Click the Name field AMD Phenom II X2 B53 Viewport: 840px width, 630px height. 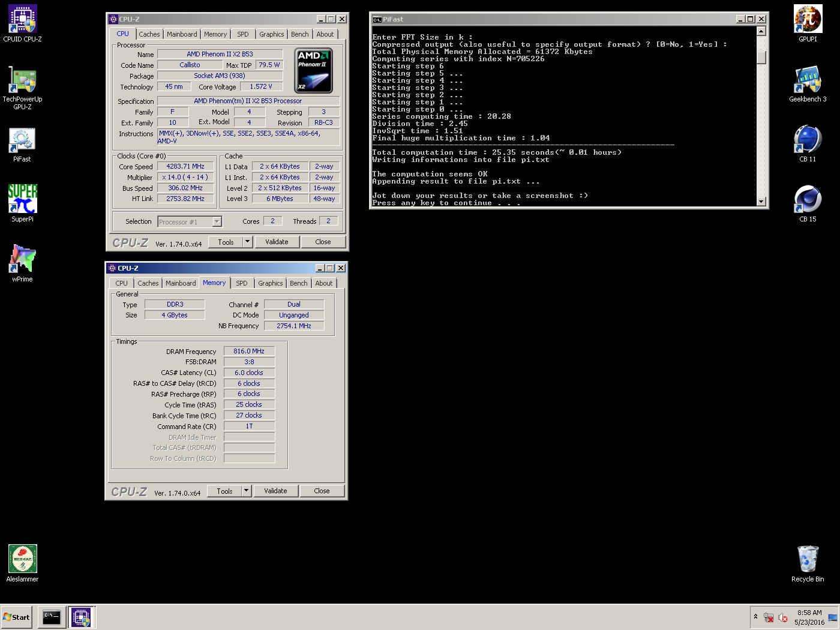click(220, 54)
